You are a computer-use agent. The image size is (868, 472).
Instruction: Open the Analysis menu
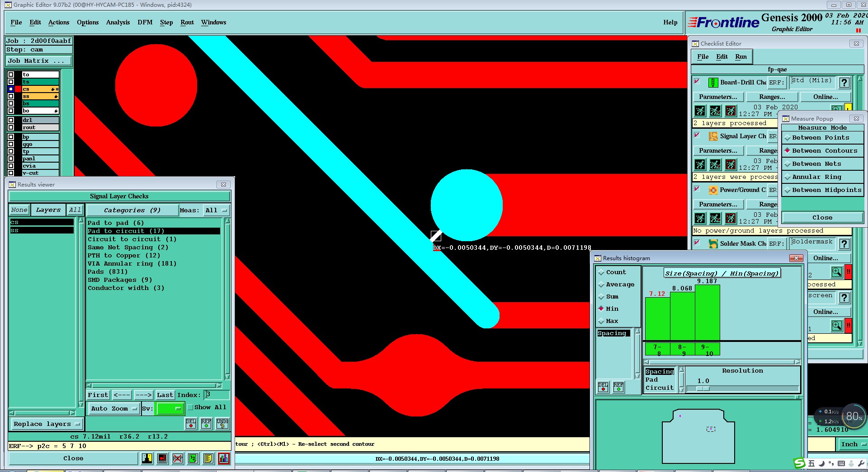tap(118, 22)
